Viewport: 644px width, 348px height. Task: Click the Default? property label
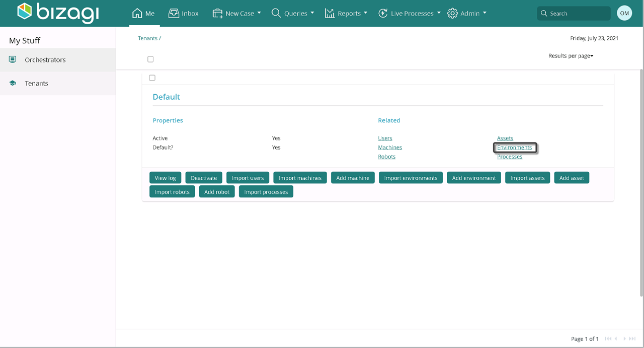[163, 148]
